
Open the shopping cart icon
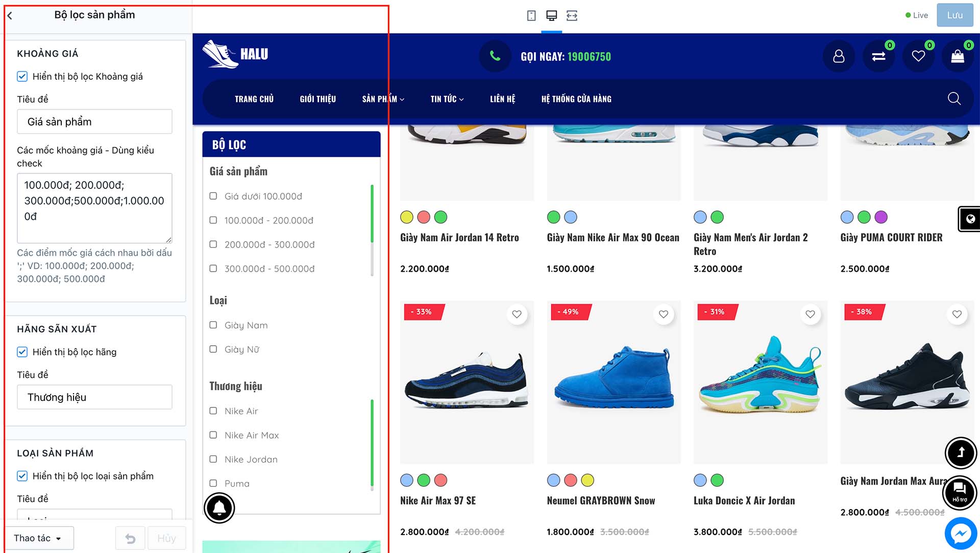click(958, 56)
